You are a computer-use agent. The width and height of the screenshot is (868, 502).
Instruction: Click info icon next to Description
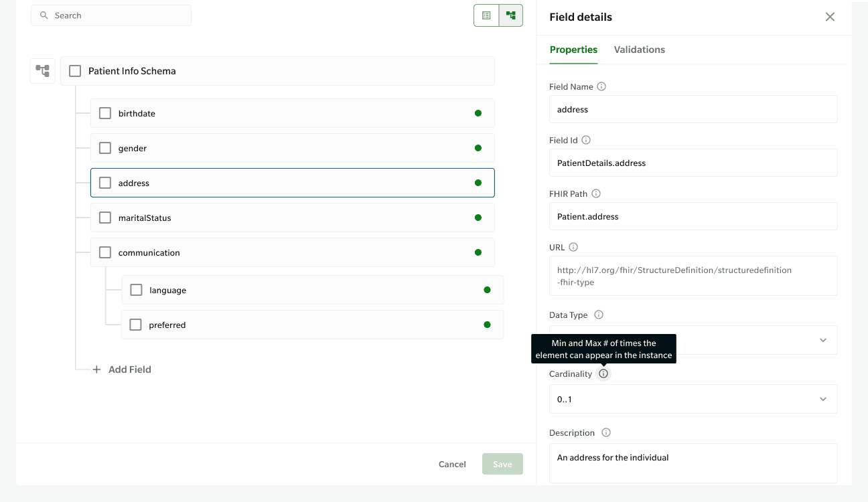[x=606, y=432]
